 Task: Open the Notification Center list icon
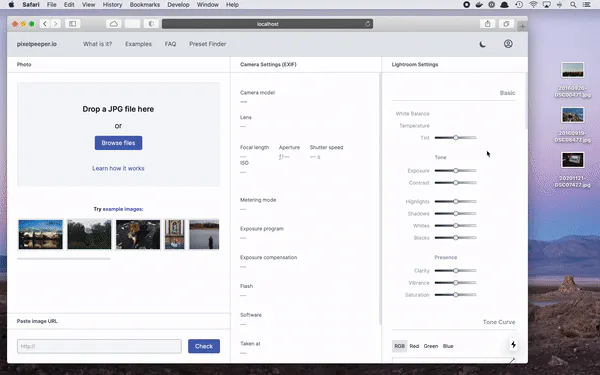click(586, 5)
